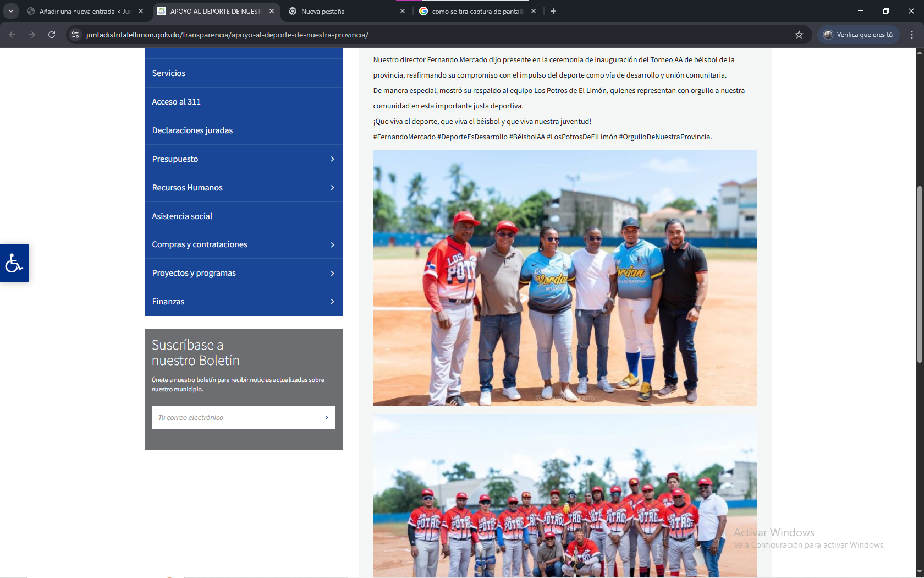Click the Verifica que eres tú button
Viewport: 924px width, 578px height.
click(x=858, y=35)
